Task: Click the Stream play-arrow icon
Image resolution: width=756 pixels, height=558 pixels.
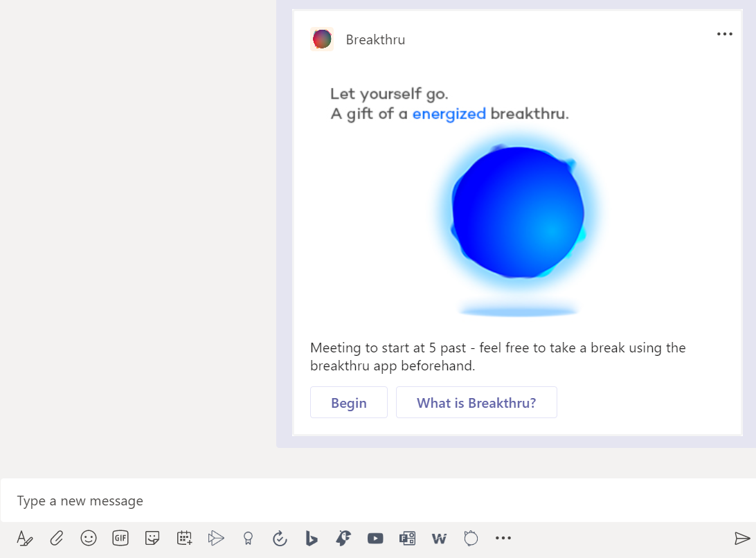Action: click(x=216, y=538)
